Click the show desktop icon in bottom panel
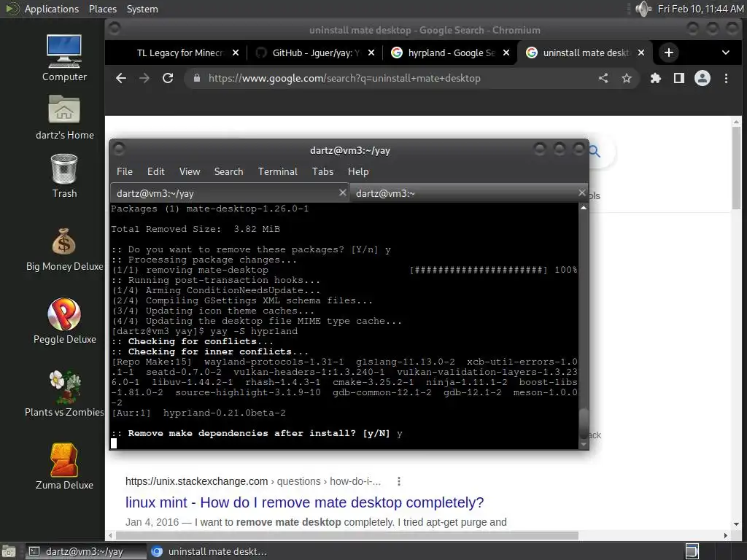The width and height of the screenshot is (747, 560). 8,551
